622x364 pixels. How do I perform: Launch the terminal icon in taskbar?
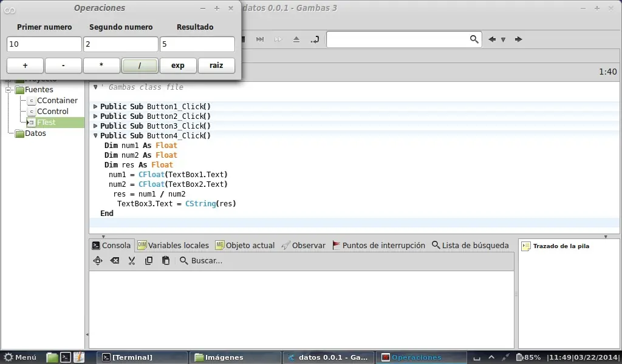click(66, 357)
